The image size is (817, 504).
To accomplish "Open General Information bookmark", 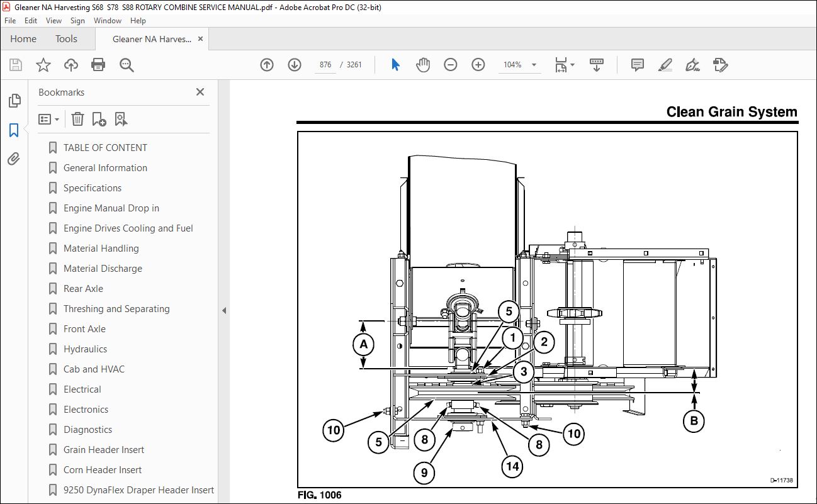I will pos(105,168).
